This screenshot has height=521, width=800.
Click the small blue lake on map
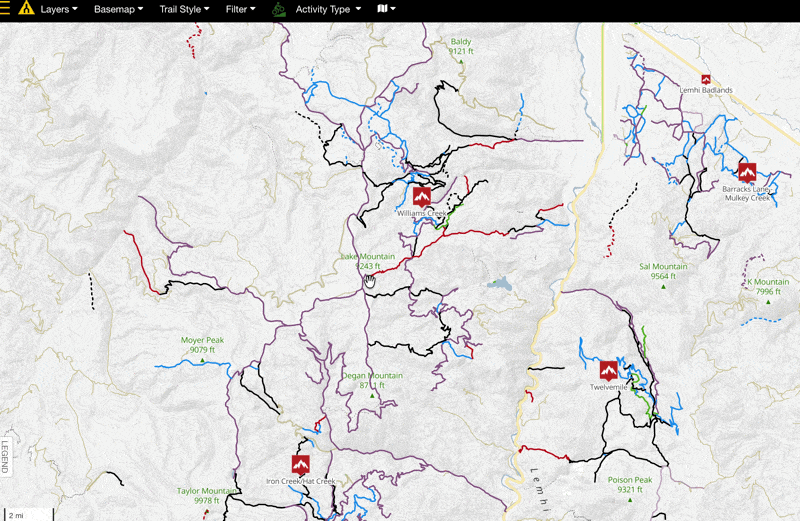tap(499, 284)
